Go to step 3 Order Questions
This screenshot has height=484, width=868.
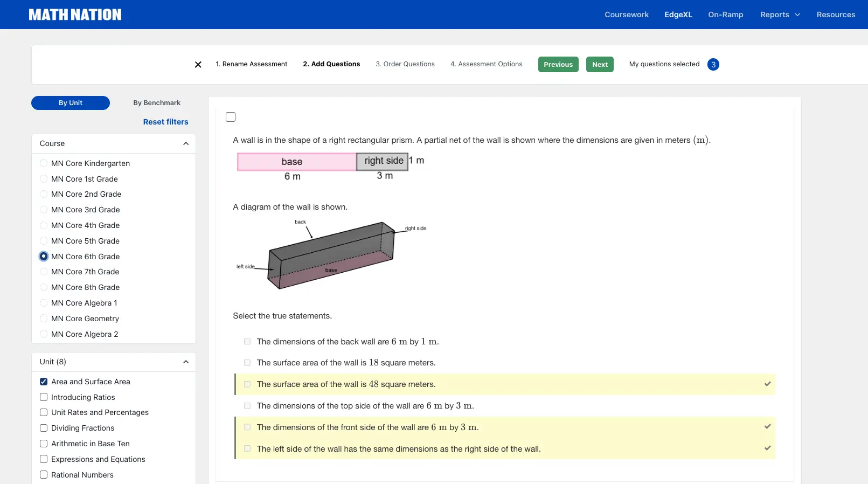(x=405, y=64)
